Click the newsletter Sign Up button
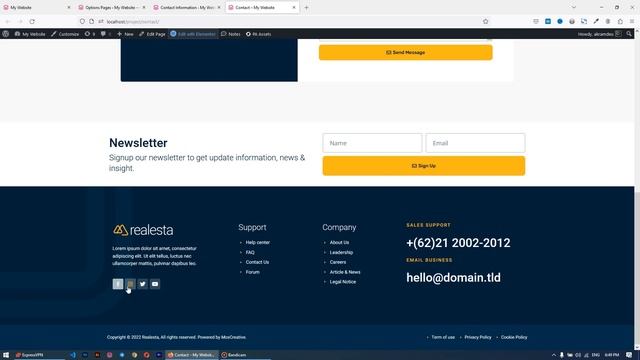Image resolution: width=640 pixels, height=360 pixels. point(424,166)
